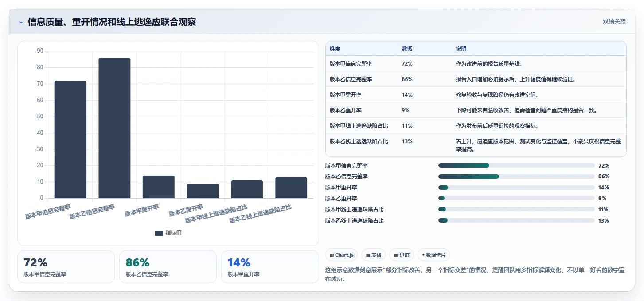Click the 版本甲线上逃逸缺陷占比 chart bar
This screenshot has height=301, width=644.
247,189
